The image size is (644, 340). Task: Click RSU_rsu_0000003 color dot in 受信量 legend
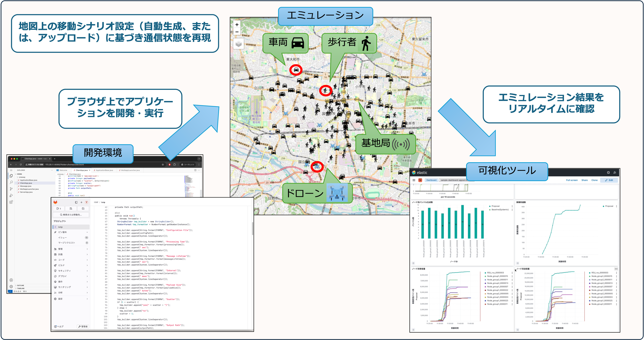(x=485, y=273)
